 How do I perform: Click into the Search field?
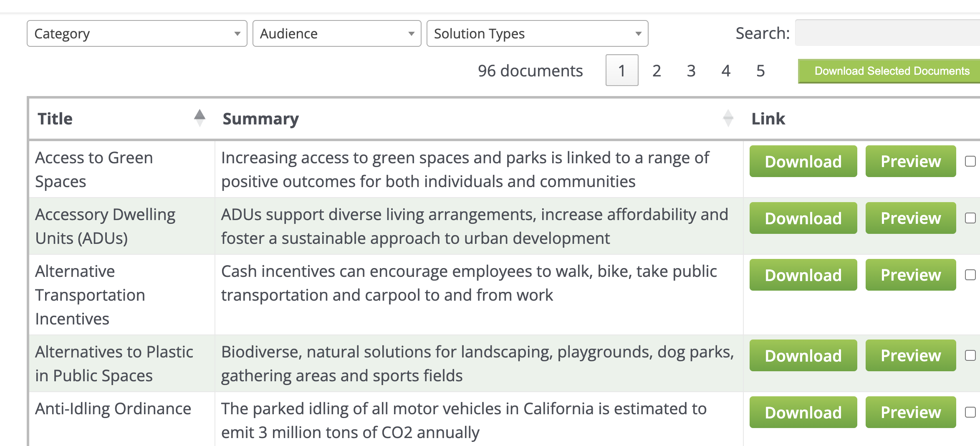tap(887, 33)
